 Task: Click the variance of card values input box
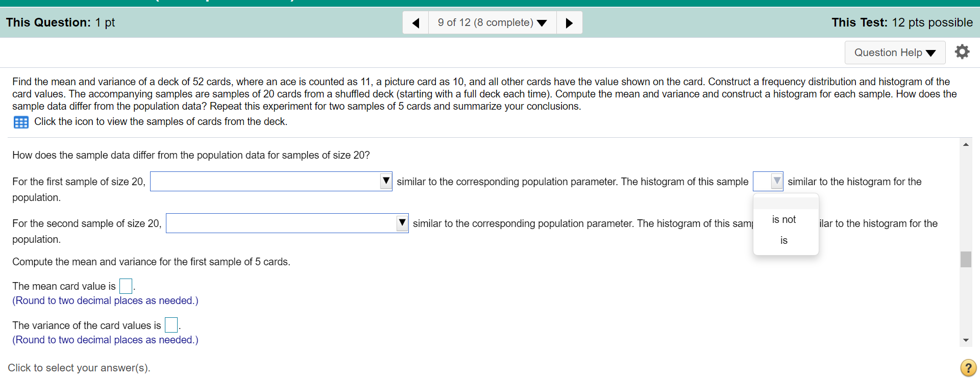(x=171, y=325)
